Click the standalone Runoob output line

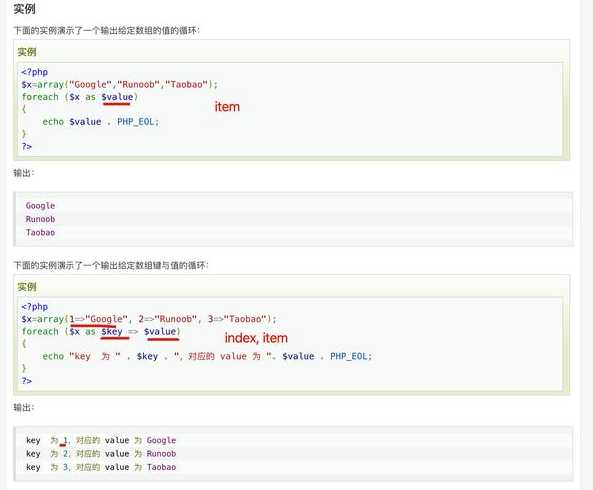(x=40, y=219)
